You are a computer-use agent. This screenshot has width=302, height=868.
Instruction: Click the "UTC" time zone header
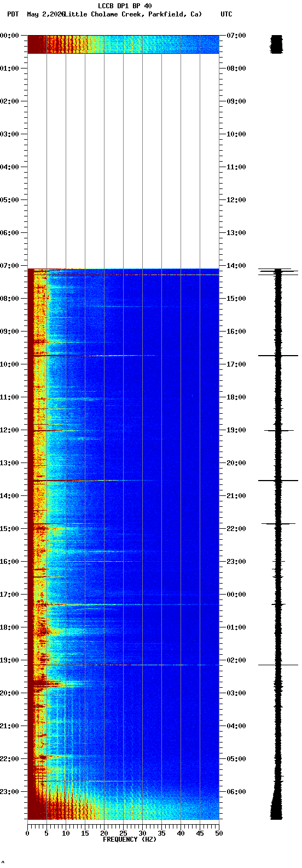click(226, 14)
